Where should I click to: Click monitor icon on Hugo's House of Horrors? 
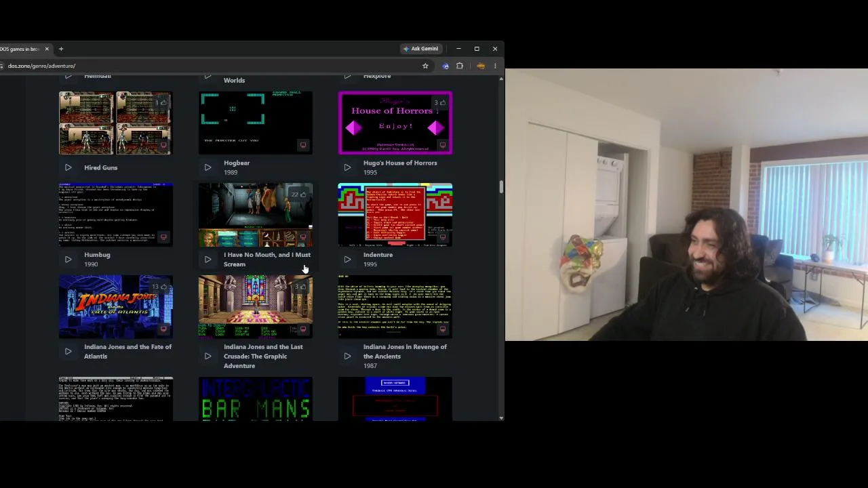[443, 145]
